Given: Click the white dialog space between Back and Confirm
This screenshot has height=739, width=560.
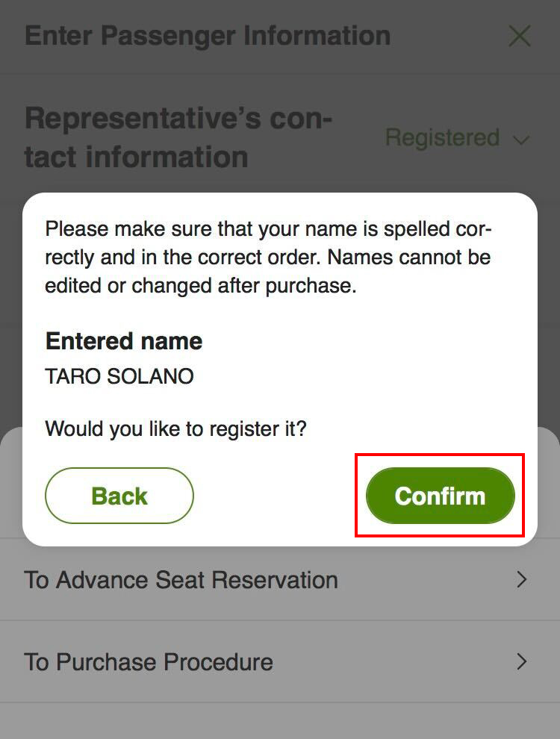Looking at the screenshot, I should (x=280, y=496).
